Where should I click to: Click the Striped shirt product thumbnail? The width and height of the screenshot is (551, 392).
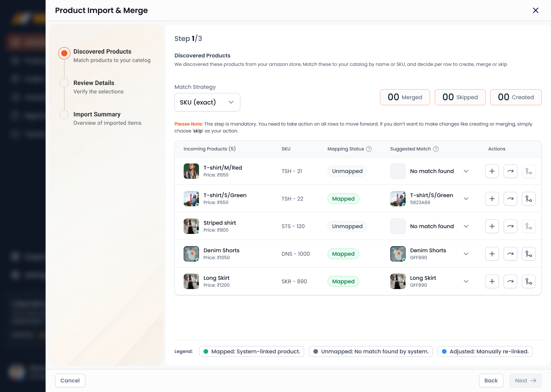pyautogui.click(x=191, y=226)
